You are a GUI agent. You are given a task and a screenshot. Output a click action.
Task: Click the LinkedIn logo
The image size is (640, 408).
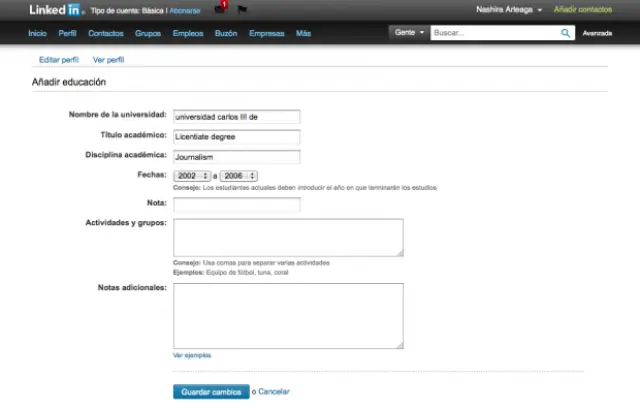coord(54,10)
